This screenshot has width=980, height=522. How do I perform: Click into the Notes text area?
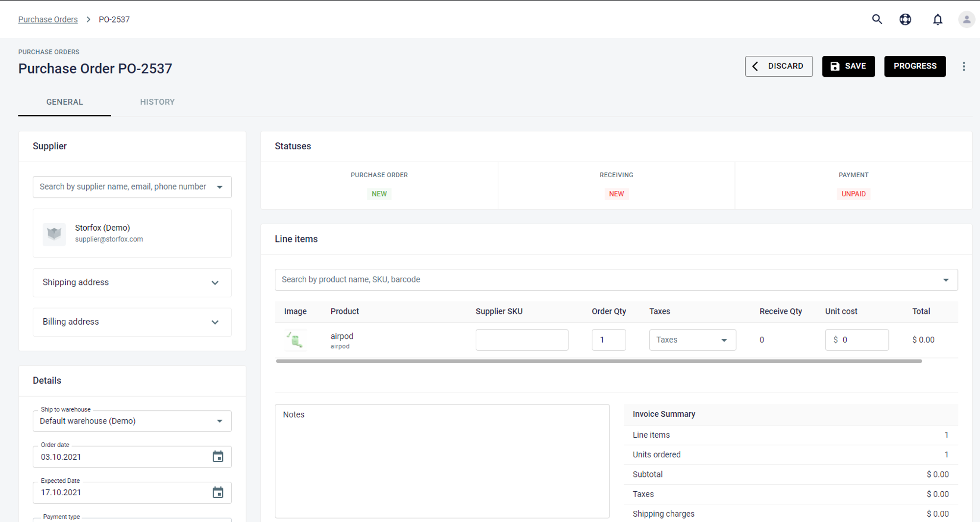tap(442, 461)
